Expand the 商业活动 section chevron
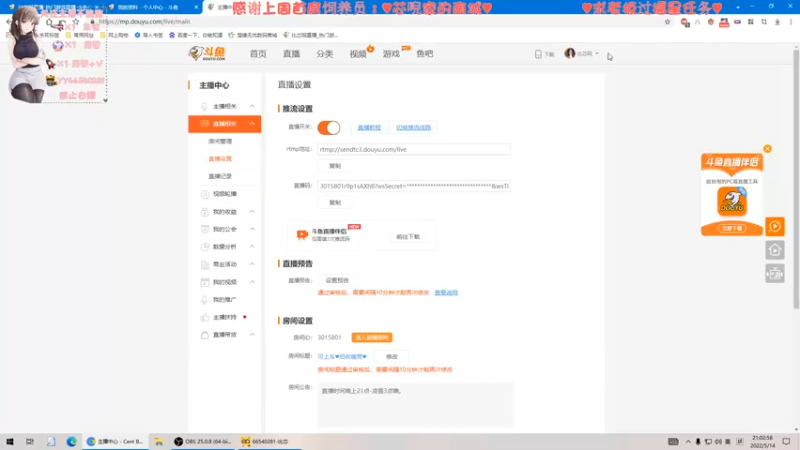 coord(252,264)
